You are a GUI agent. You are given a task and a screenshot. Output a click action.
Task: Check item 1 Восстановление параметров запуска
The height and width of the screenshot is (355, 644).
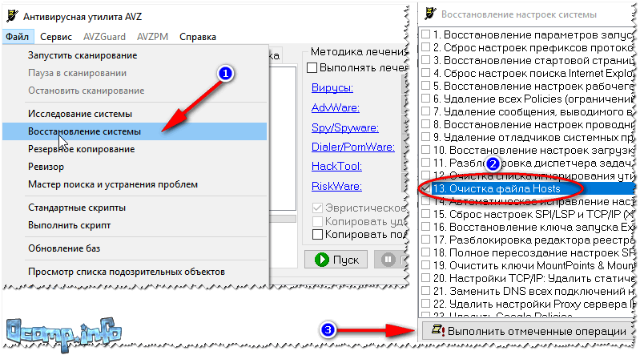click(426, 34)
